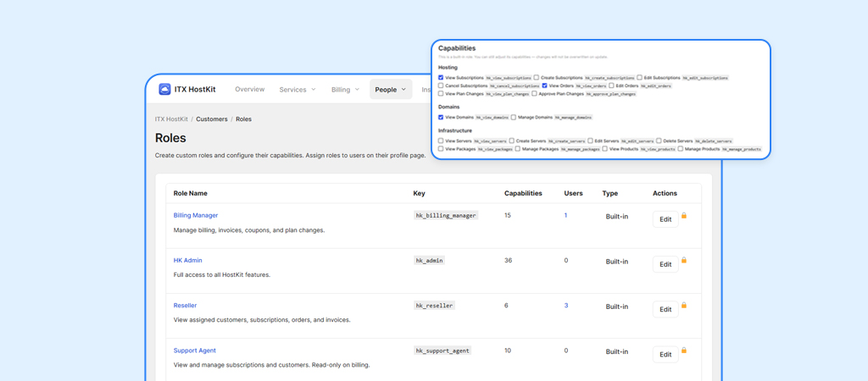Click the Roles breadcrumb item
Viewport: 868px width, 381px height.
click(x=243, y=119)
